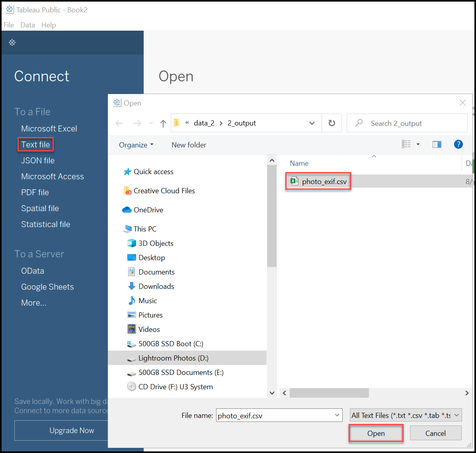
Task: Click the file list scroll right arrow
Action: click(x=467, y=393)
